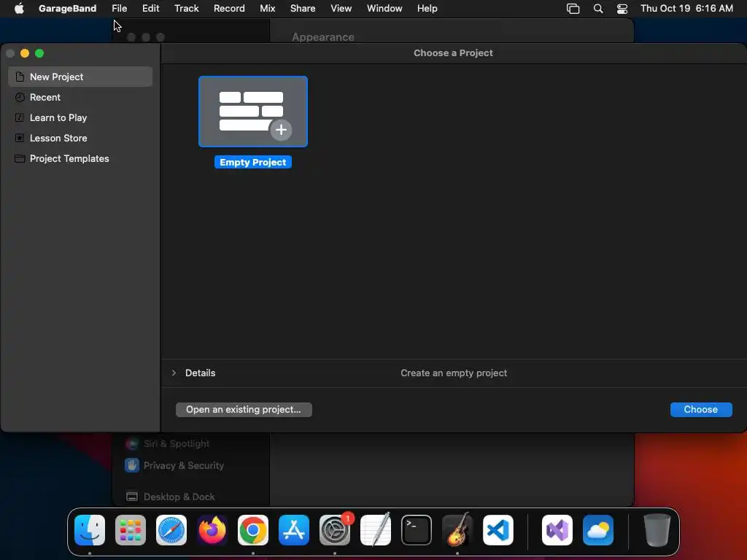
Task: Open the Mix menu
Action: (267, 9)
